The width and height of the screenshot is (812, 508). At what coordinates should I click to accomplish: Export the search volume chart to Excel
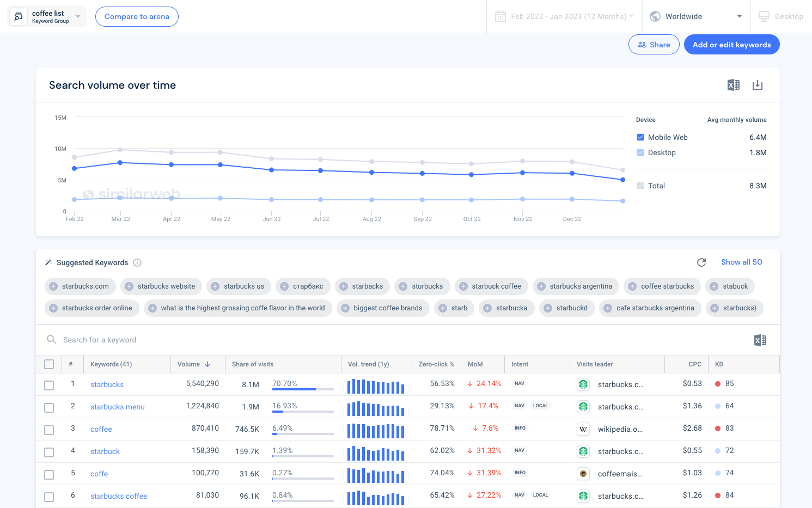click(733, 85)
